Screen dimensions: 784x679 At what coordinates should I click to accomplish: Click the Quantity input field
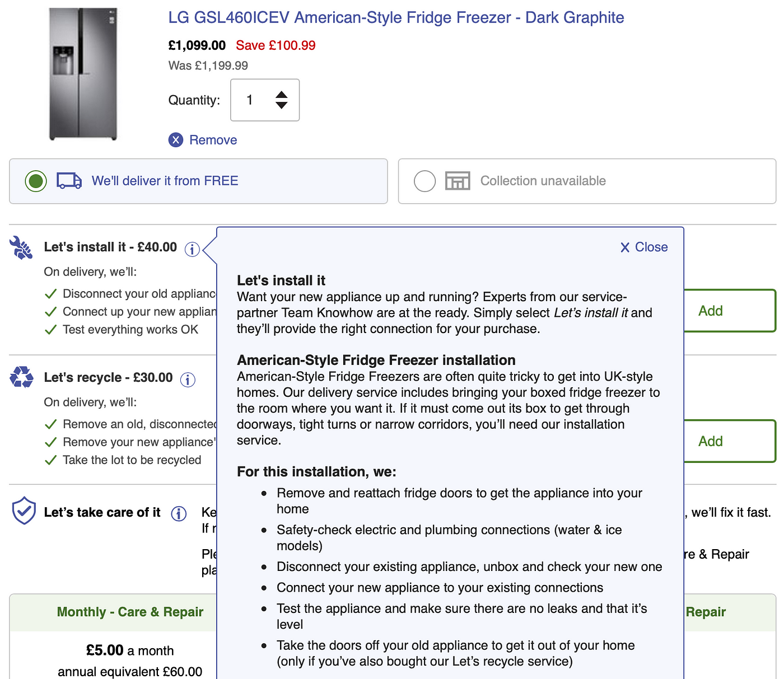click(265, 100)
